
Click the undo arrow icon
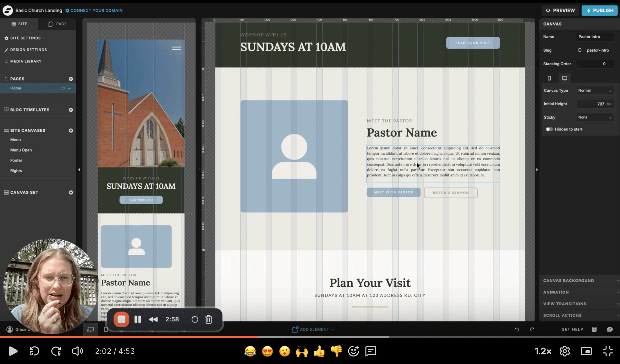click(x=517, y=329)
